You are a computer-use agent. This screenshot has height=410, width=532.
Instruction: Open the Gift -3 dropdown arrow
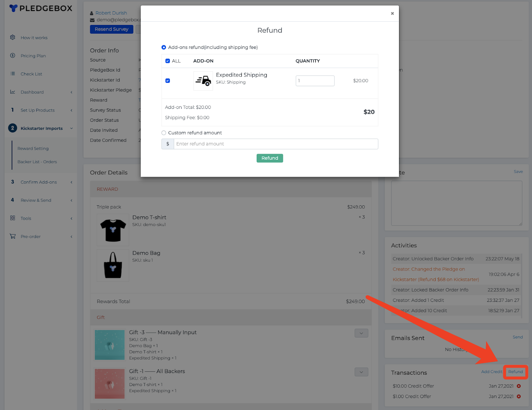[x=361, y=333]
